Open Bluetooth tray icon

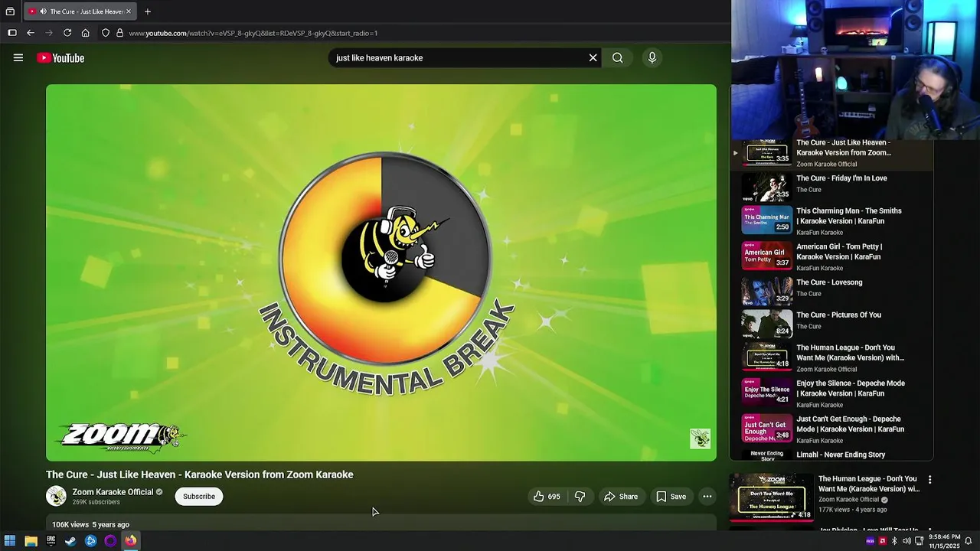(894, 541)
